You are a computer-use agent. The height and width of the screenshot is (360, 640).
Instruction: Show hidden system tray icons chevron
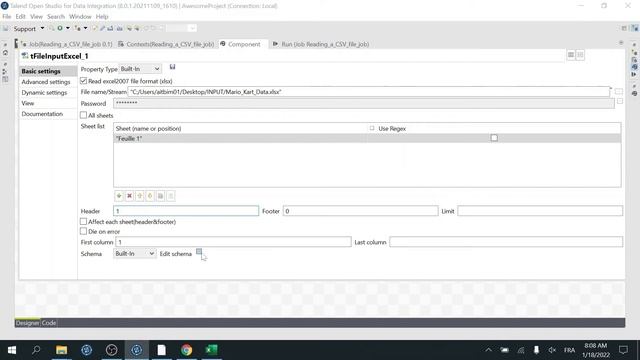tap(488, 350)
